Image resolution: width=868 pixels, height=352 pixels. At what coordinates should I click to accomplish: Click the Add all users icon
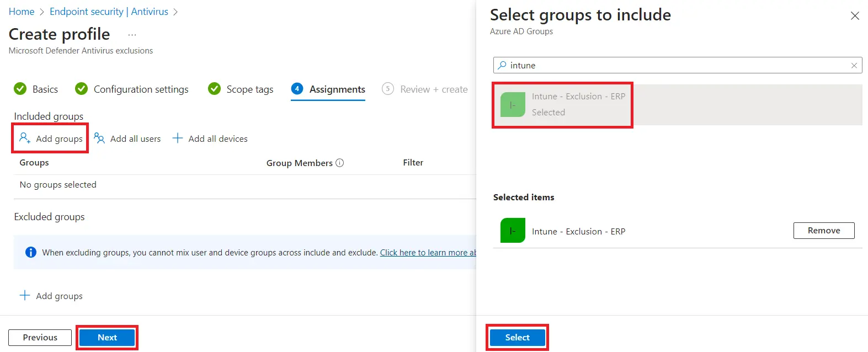click(99, 138)
